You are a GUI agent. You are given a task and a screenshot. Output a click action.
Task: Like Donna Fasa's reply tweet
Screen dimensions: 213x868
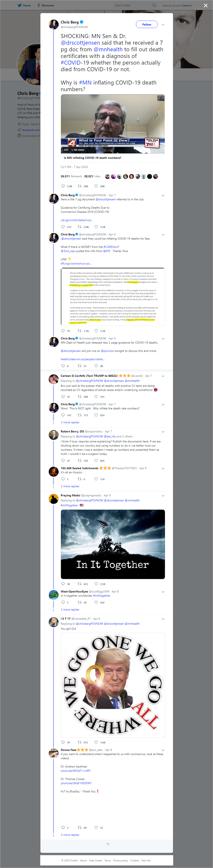96,828
